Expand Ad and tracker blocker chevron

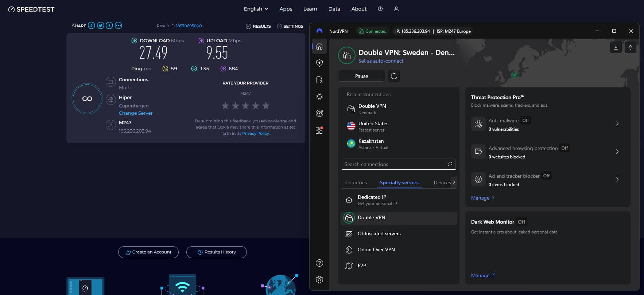[x=617, y=179]
